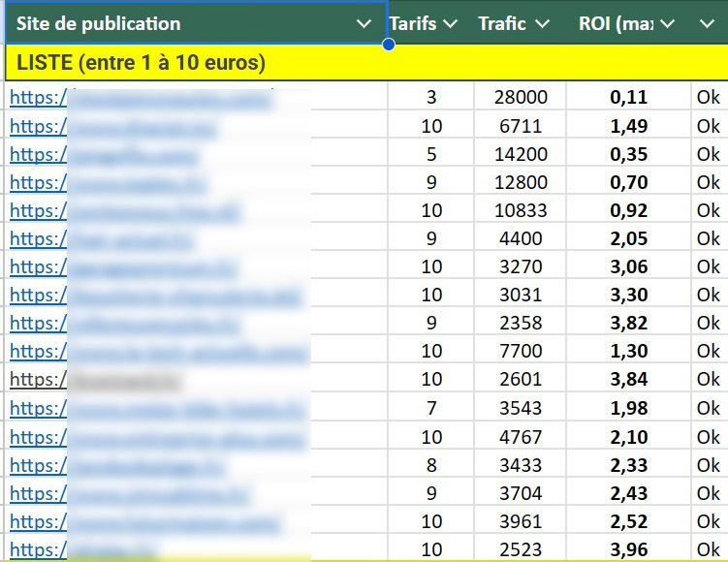
Task: Select the Trafic cell 2358
Action: click(521, 323)
